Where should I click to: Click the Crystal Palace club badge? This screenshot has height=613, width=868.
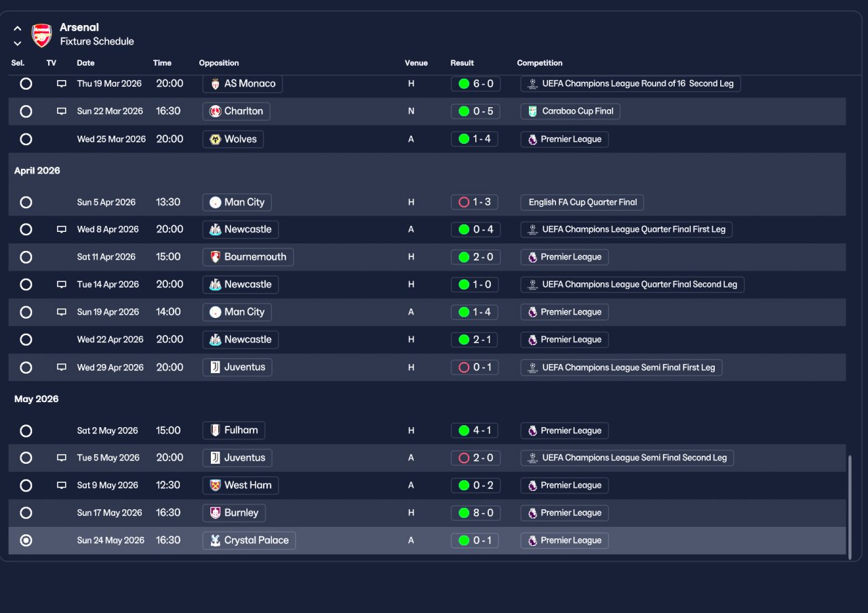(x=215, y=540)
